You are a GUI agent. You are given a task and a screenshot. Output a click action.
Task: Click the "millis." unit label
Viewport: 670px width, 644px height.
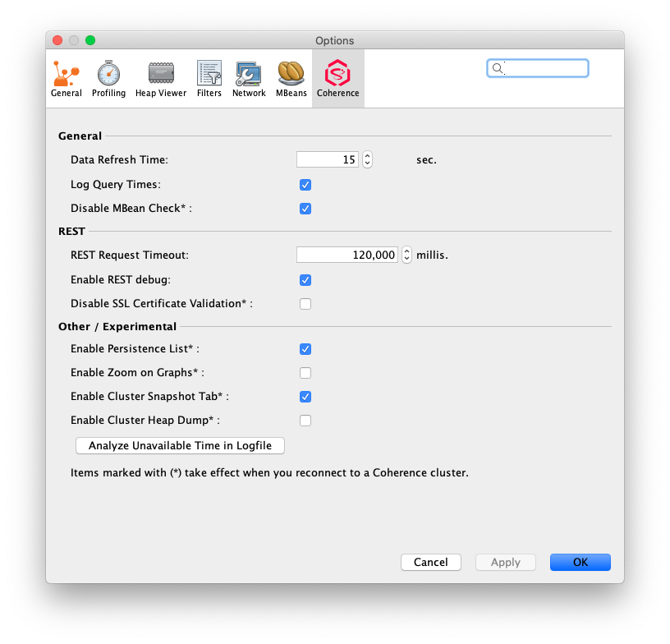(432, 255)
